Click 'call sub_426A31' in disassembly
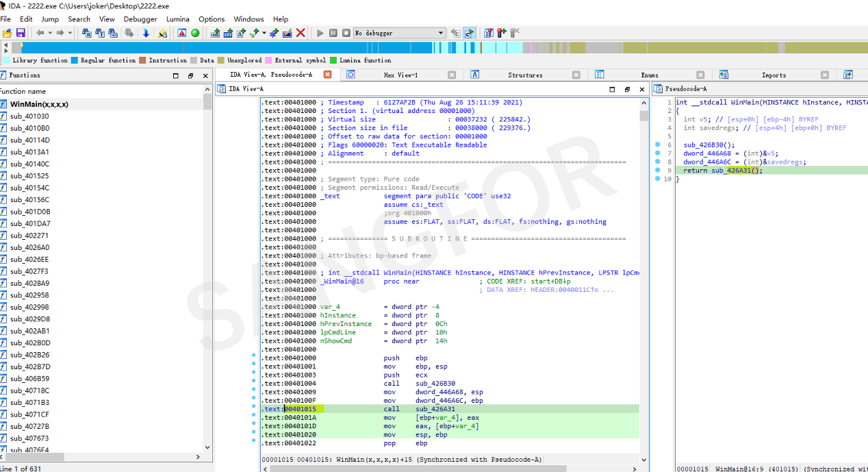The width and height of the screenshot is (868, 472). coord(419,409)
